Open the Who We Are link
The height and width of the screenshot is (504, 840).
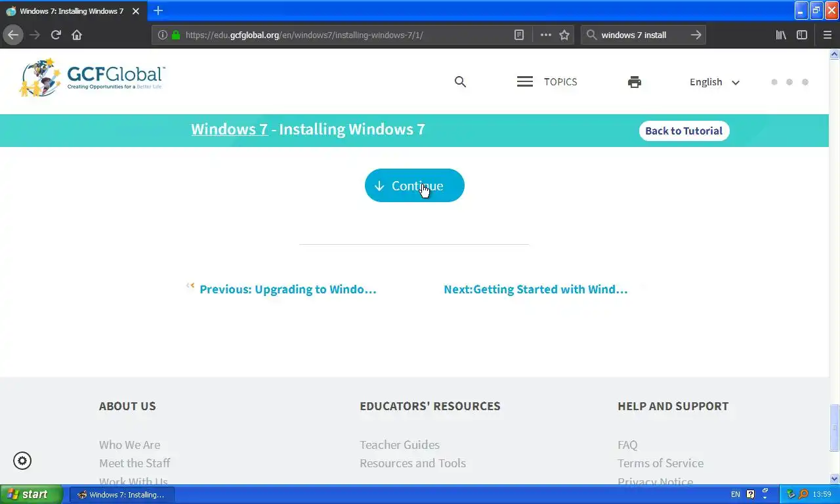(129, 445)
